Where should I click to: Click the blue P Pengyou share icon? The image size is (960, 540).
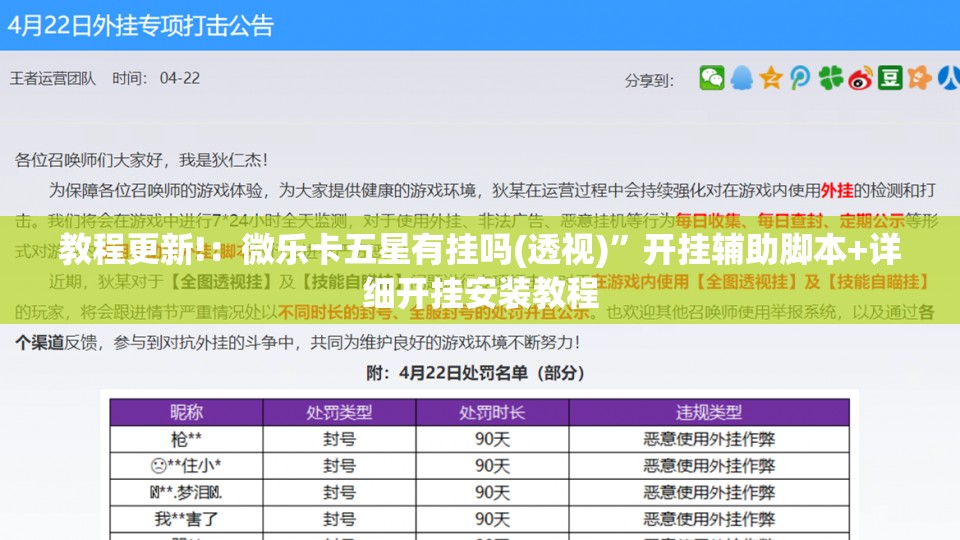[x=800, y=78]
